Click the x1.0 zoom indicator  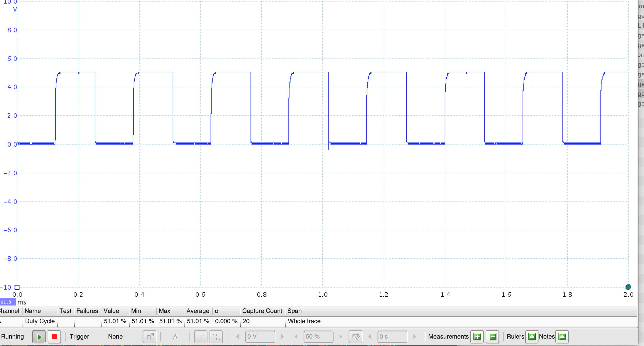[x=7, y=302]
